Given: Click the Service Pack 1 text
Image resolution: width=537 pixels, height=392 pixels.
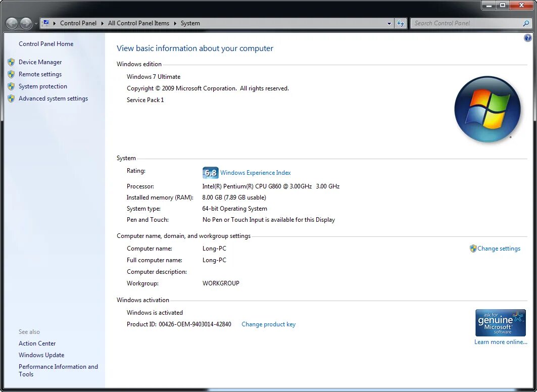Looking at the screenshot, I should coord(145,100).
